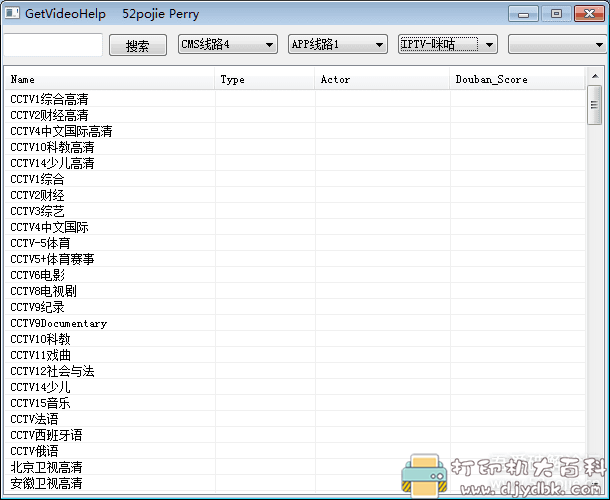The image size is (610, 500).
Task: Close the GetVideoHelp window
Action: [x=589, y=14]
